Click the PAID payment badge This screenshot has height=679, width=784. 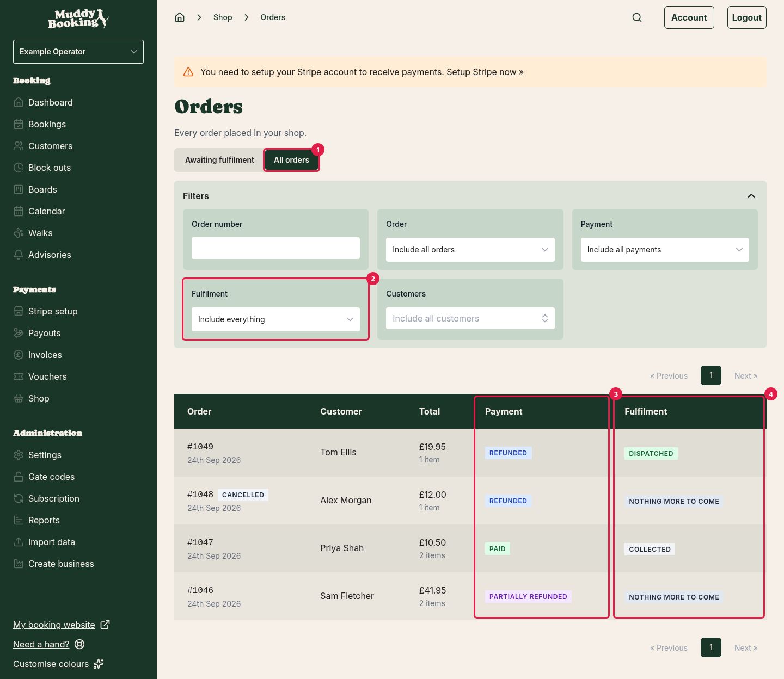(x=498, y=548)
